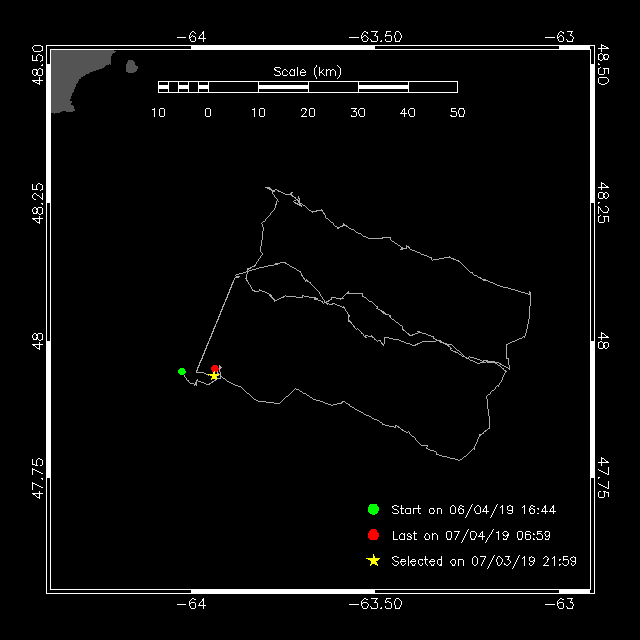The width and height of the screenshot is (640, 640).
Task: Click the 20 km label under the scale bar
Action: 308,113
